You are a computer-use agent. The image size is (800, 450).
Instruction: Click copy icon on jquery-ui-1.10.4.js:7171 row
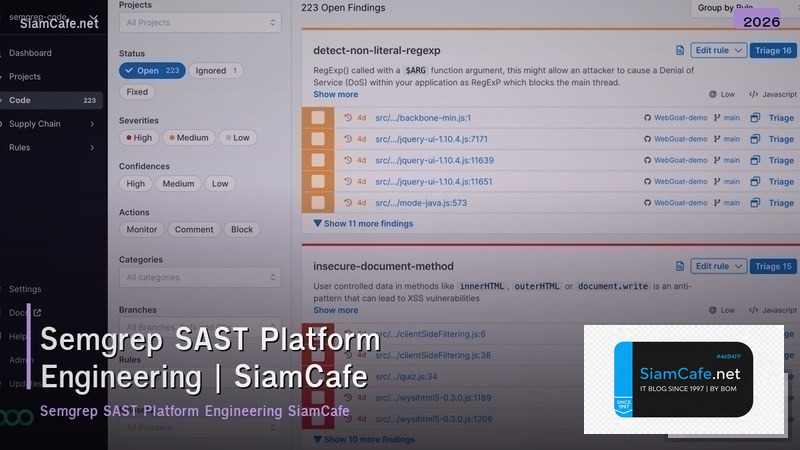coord(755,139)
